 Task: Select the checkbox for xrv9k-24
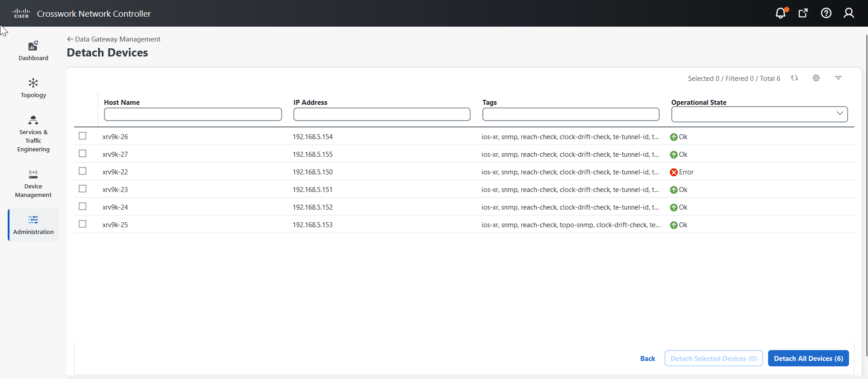[82, 206]
